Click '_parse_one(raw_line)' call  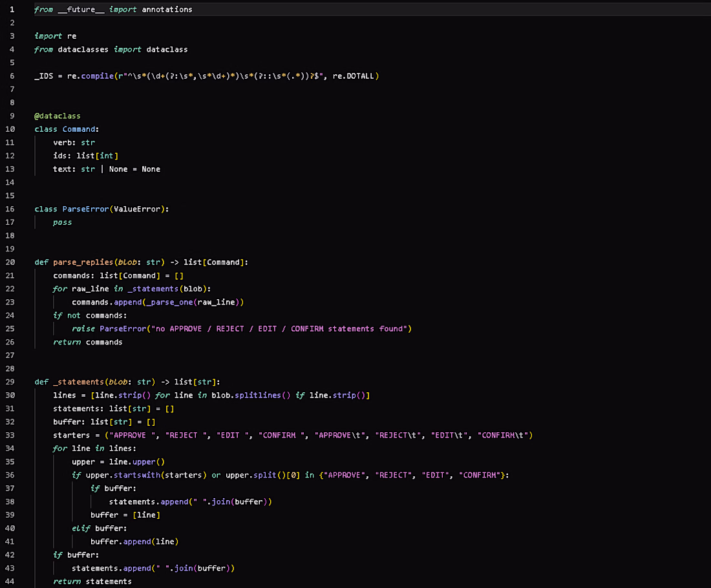tap(193, 302)
